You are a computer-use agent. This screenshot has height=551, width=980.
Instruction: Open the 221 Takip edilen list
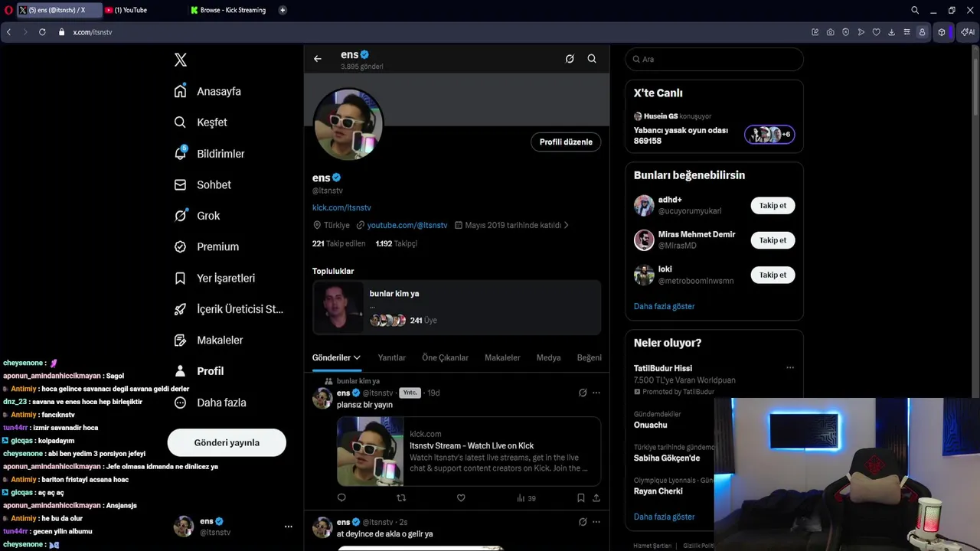tap(338, 243)
